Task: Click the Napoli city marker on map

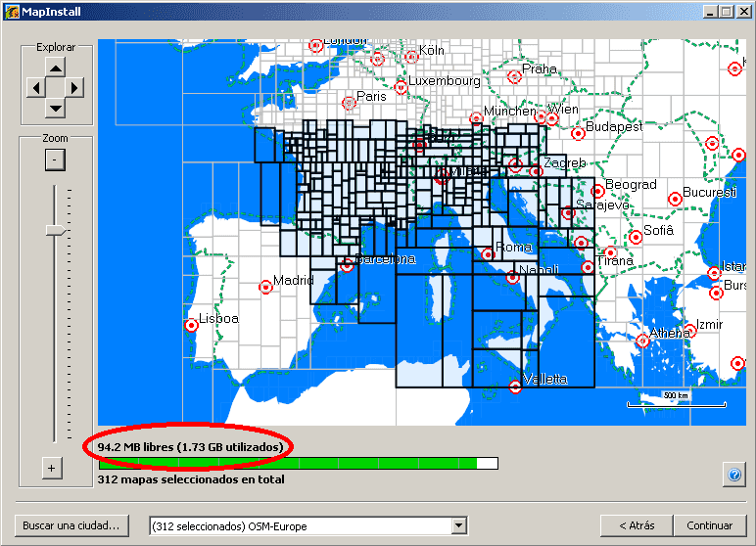Action: coord(512,277)
